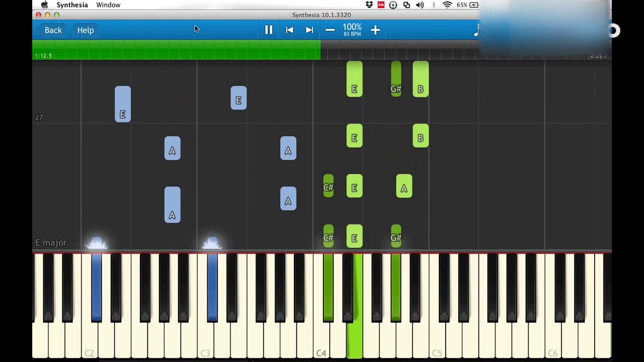Decrease tempo with the minus button
The width and height of the screenshot is (644, 362).
(x=330, y=30)
